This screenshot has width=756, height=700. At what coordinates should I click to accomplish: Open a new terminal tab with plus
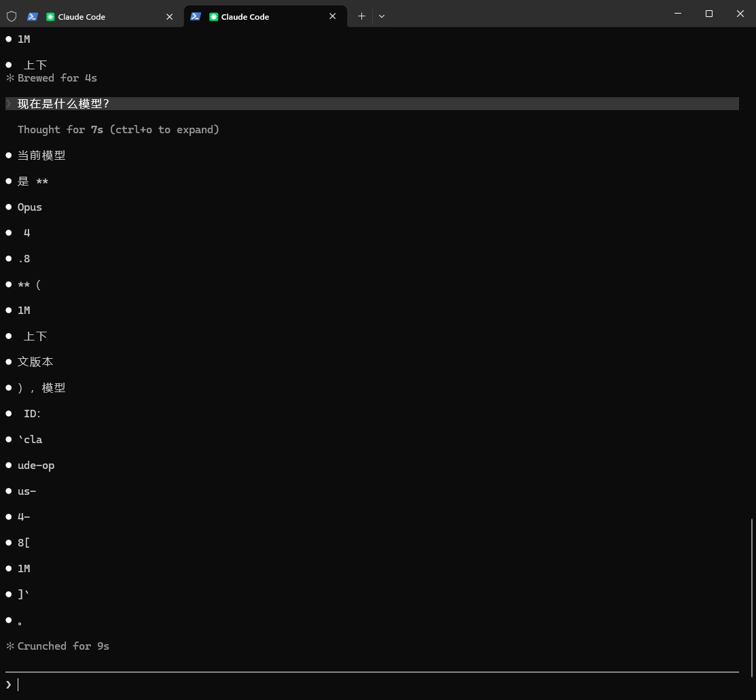(x=361, y=16)
